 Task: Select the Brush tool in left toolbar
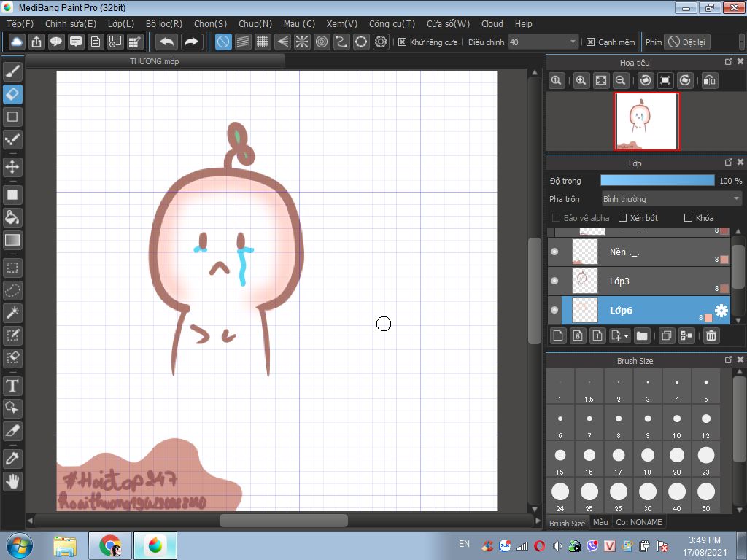click(12, 71)
